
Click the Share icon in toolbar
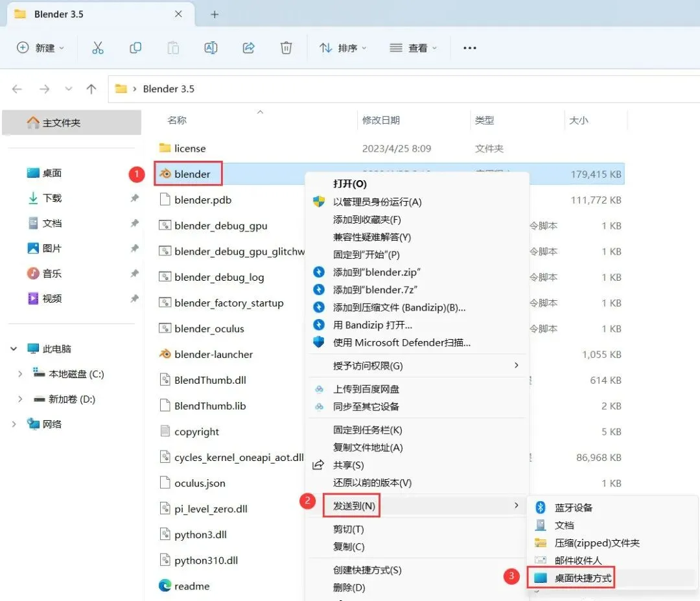[249, 48]
